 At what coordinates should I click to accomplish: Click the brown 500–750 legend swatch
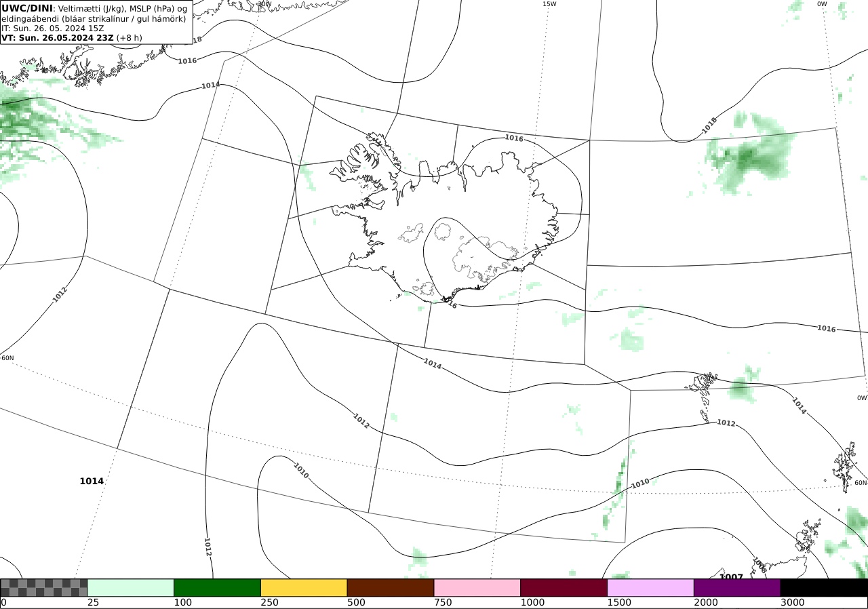click(x=391, y=587)
